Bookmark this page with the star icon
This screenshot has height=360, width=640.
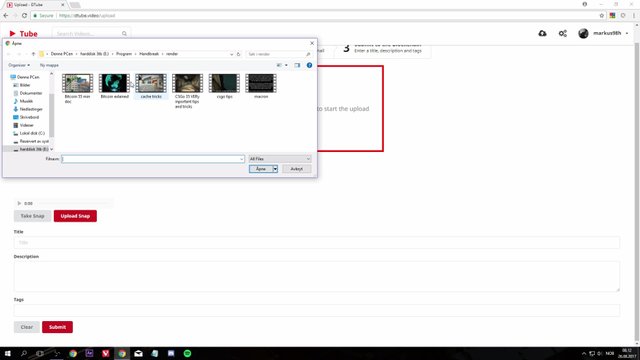point(602,16)
